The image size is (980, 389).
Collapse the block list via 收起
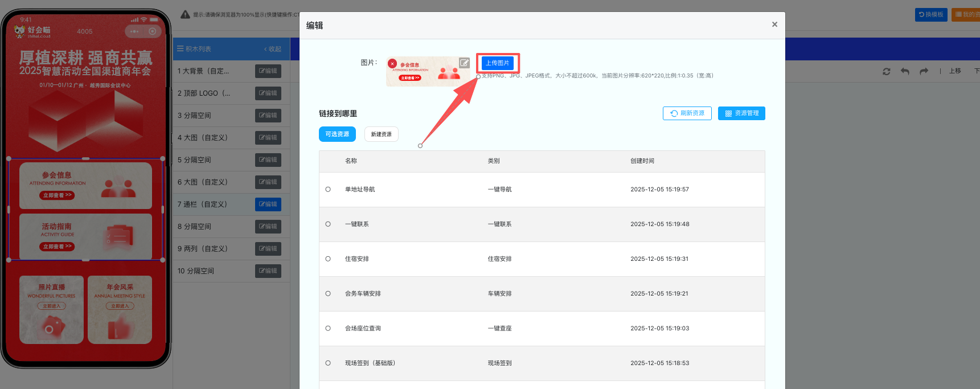(x=273, y=49)
